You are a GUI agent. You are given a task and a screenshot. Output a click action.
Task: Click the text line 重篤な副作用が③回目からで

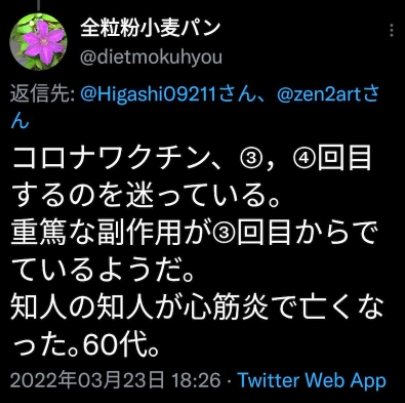(194, 233)
